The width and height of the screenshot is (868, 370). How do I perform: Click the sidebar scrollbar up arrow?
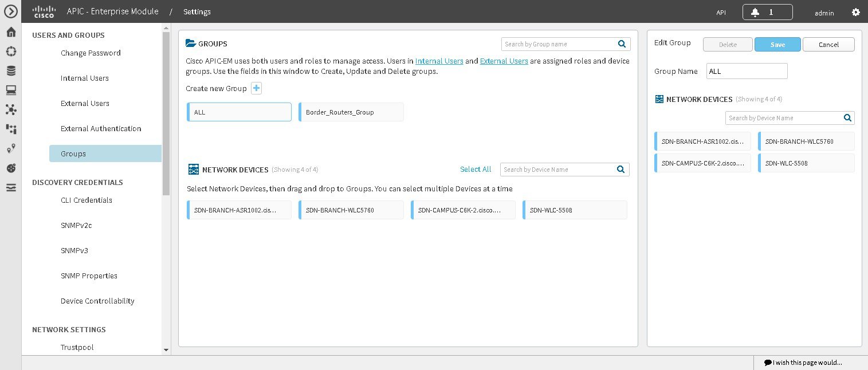pyautogui.click(x=166, y=27)
